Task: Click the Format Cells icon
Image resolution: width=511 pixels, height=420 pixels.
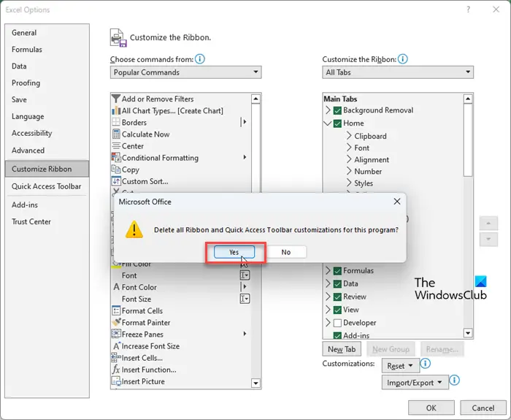Action: click(x=116, y=310)
